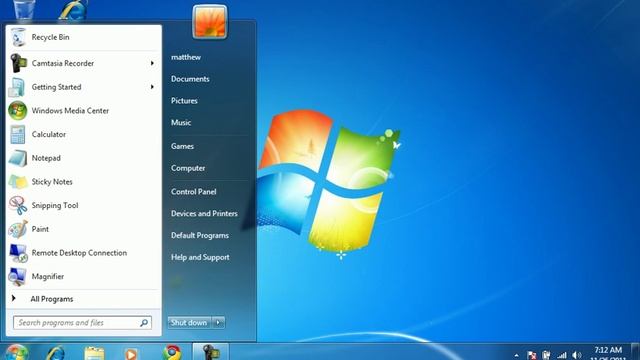Open Internet Explorer from the taskbar

point(56,353)
